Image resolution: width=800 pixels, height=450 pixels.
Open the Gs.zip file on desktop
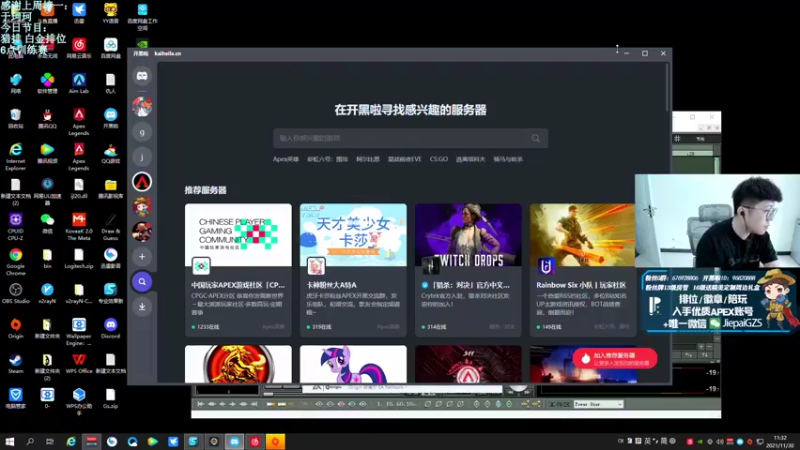click(x=110, y=398)
